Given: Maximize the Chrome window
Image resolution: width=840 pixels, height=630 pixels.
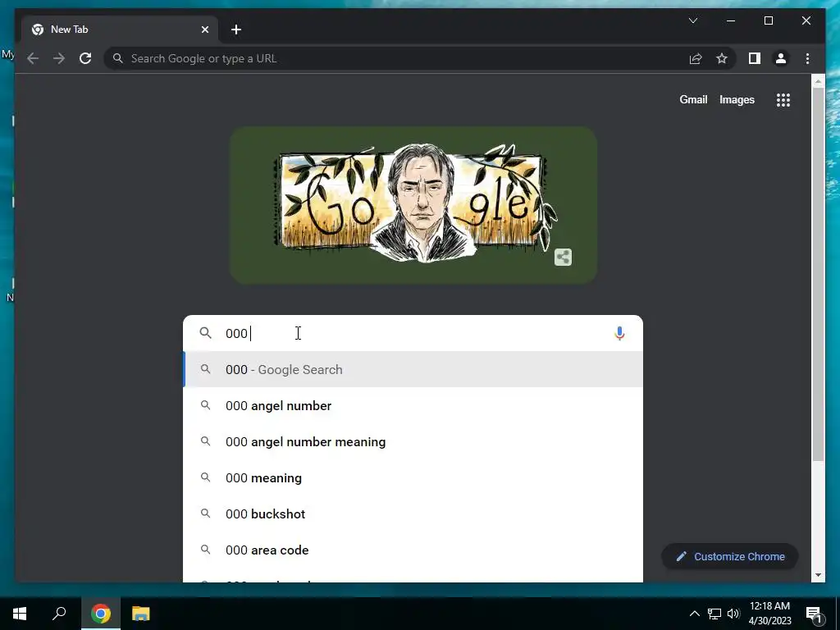Looking at the screenshot, I should 768,21.
